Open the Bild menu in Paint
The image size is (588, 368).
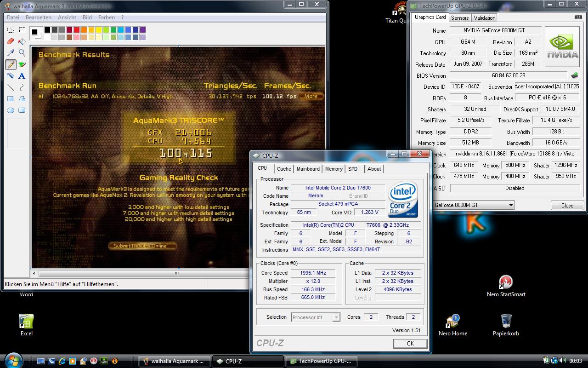[87, 17]
